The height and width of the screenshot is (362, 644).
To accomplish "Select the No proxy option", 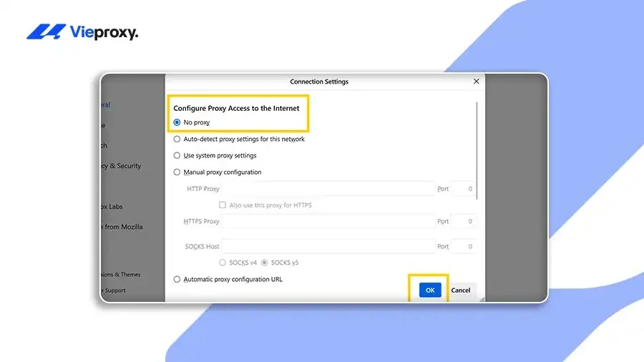I will click(177, 122).
